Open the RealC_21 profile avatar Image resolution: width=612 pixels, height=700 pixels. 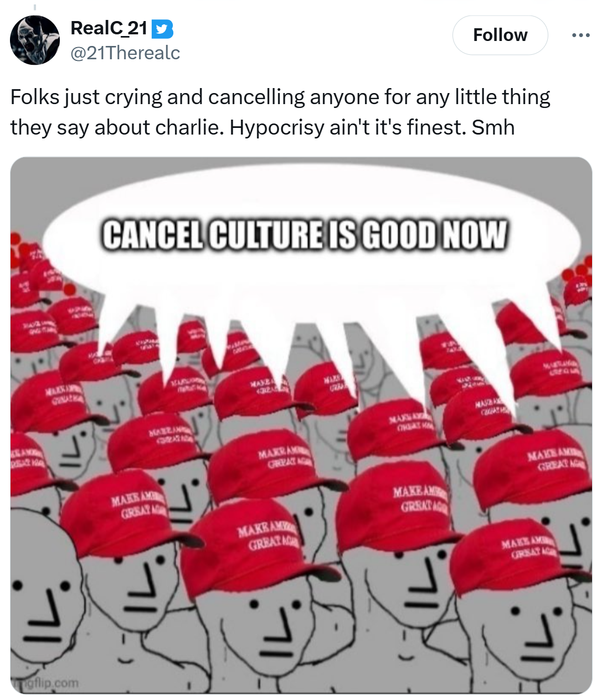(35, 40)
